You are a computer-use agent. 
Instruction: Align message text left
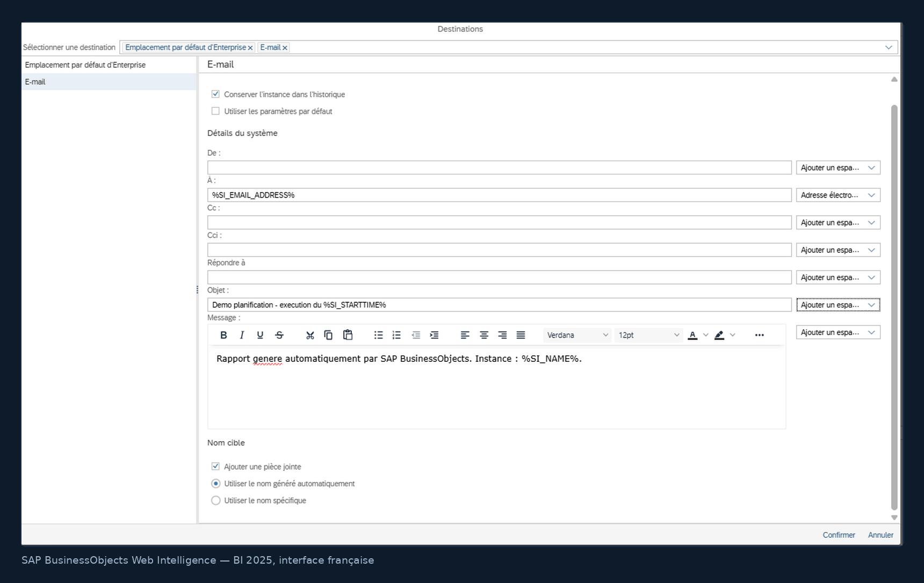[465, 335]
